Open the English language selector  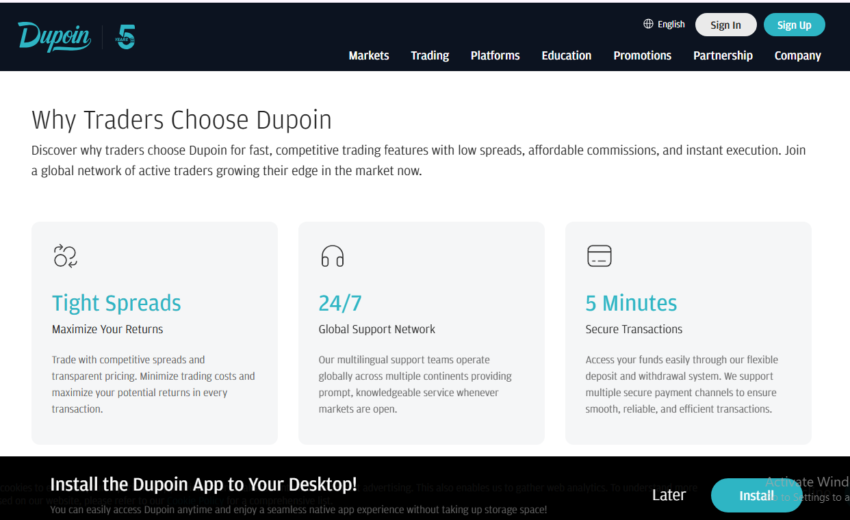click(664, 24)
